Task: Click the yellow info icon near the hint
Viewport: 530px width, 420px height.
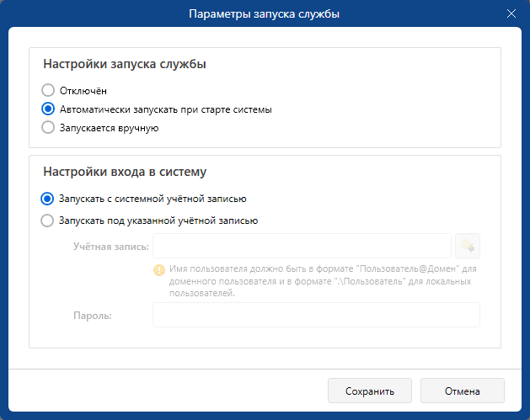Action: coord(158,270)
